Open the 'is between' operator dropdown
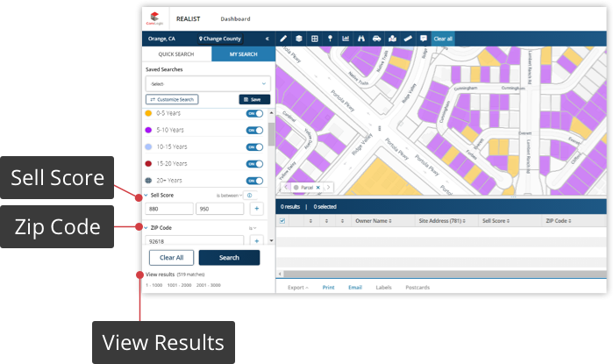Image resolution: width=614 pixels, height=364 pixels. [229, 196]
